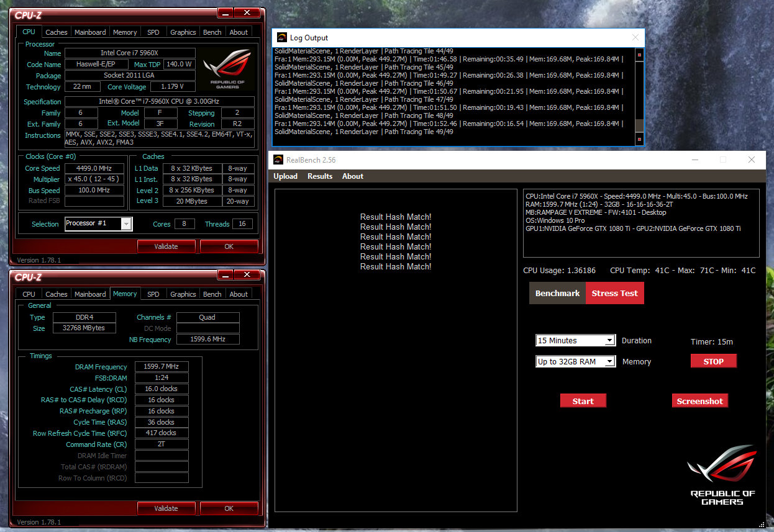Click the MB:RAMPAGE V EXTREME system info line

pos(596,212)
